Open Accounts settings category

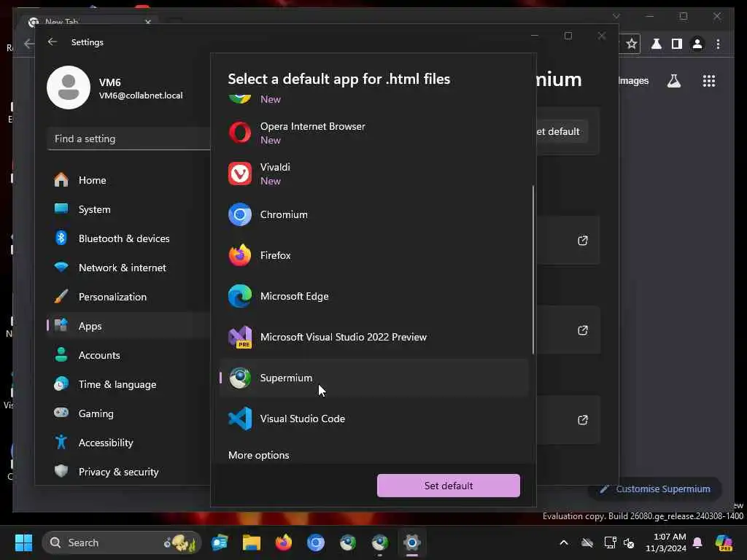point(128,355)
